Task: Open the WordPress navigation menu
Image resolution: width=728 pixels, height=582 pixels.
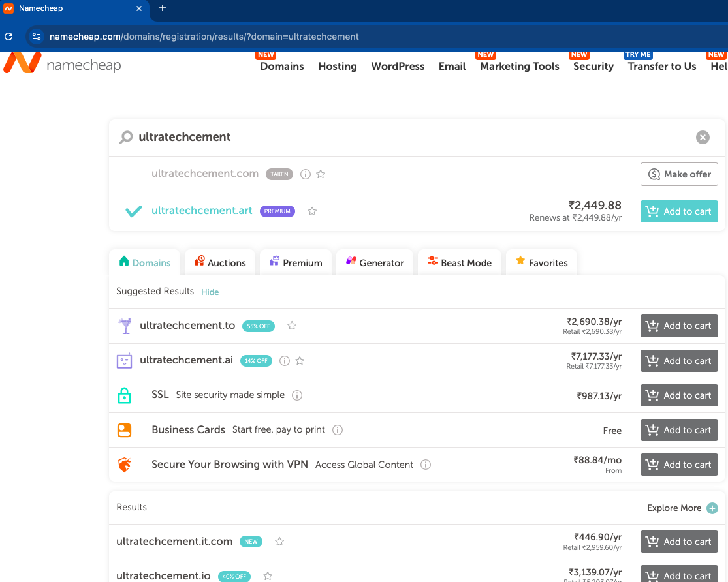Action: (x=398, y=67)
